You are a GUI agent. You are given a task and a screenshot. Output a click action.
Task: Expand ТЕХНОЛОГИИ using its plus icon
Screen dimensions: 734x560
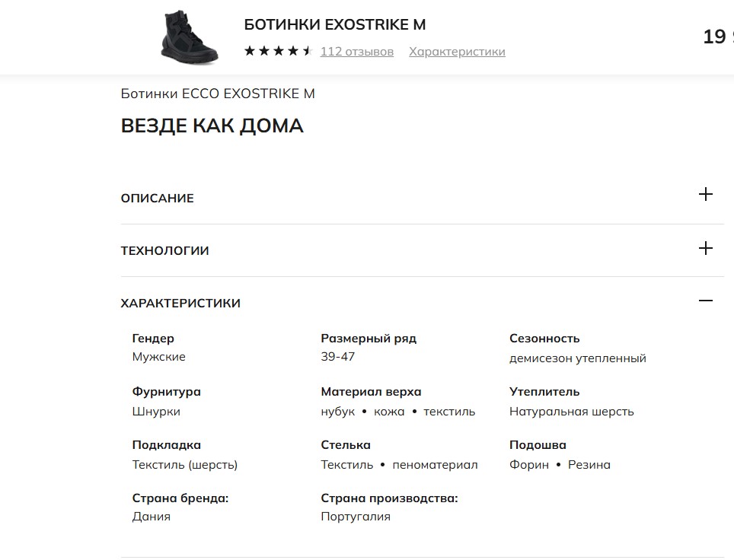coord(706,248)
